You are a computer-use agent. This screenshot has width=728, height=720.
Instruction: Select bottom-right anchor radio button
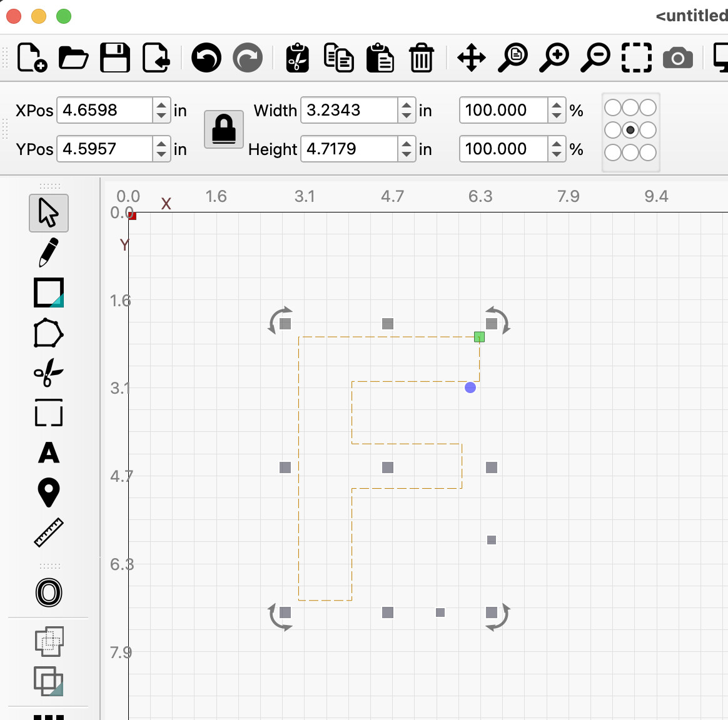648,152
